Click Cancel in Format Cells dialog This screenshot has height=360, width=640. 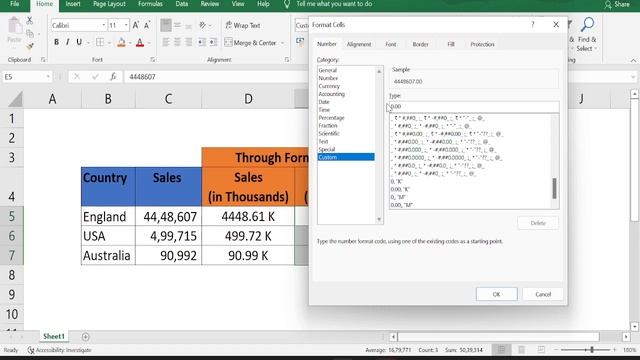point(543,294)
